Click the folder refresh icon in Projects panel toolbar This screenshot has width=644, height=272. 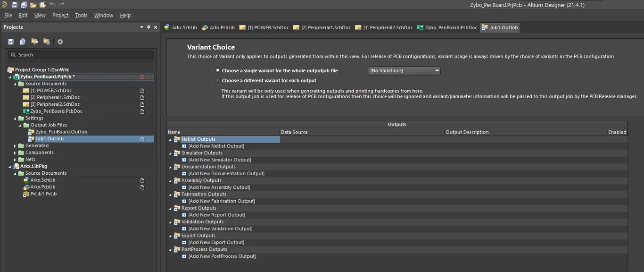pos(47,42)
